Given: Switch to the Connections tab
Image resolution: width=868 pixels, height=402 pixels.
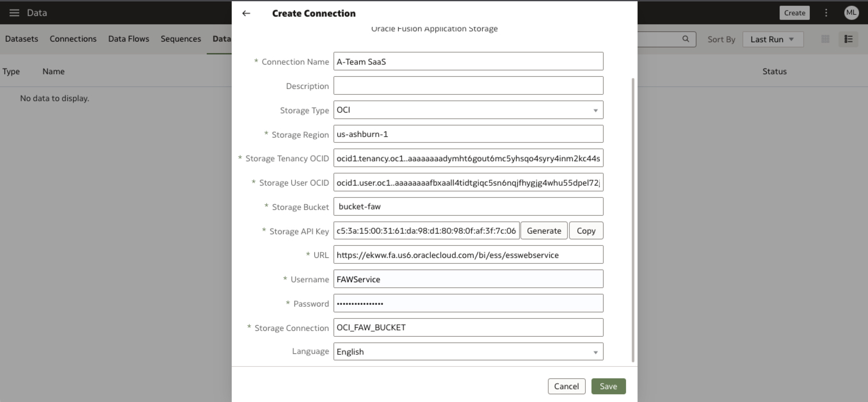Looking at the screenshot, I should (73, 39).
